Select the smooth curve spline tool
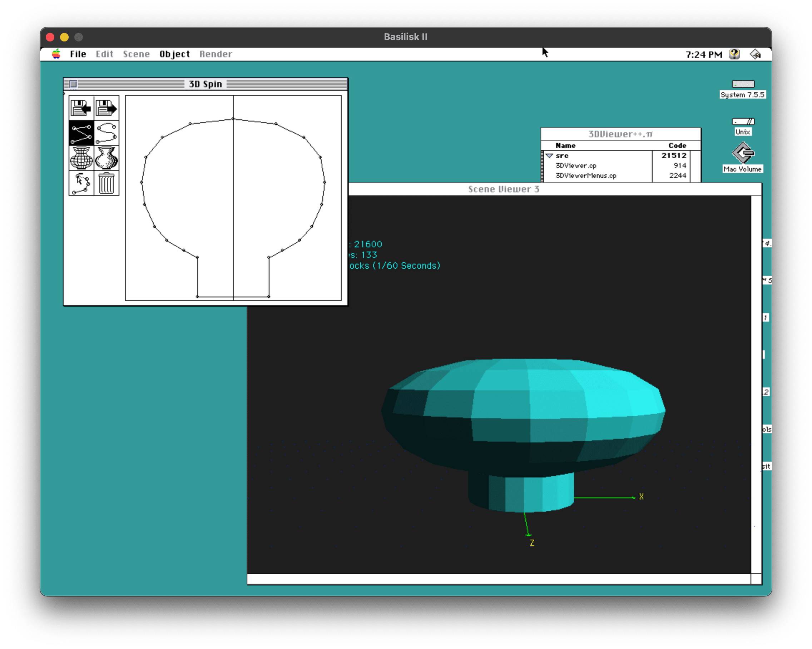The image size is (812, 649). [107, 133]
